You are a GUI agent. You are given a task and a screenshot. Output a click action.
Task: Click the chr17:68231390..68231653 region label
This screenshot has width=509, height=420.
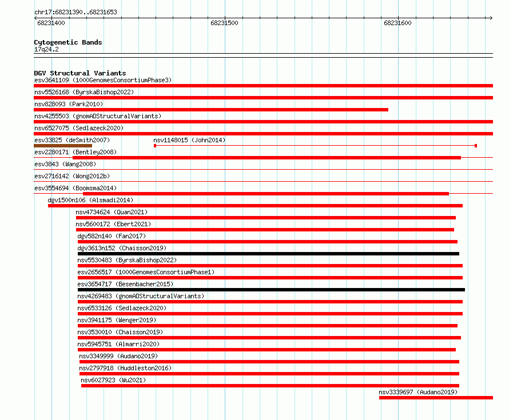[75, 12]
